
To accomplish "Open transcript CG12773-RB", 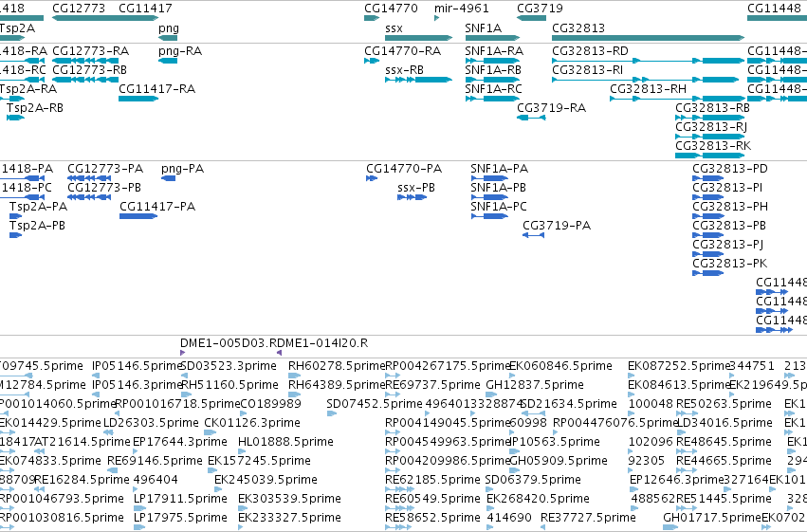I will (x=89, y=70).
